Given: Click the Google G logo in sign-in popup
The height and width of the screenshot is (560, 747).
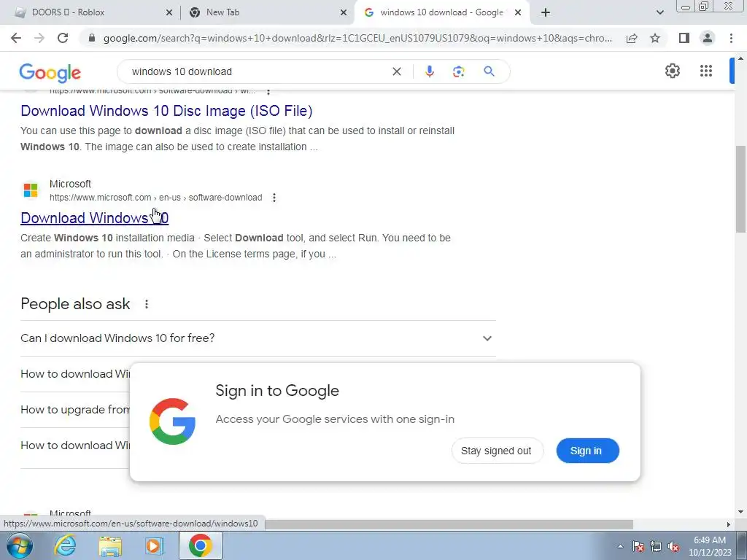Looking at the screenshot, I should click(x=172, y=421).
